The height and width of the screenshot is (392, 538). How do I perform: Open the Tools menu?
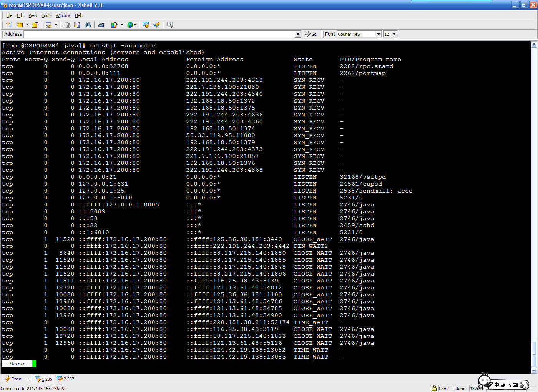[46, 15]
